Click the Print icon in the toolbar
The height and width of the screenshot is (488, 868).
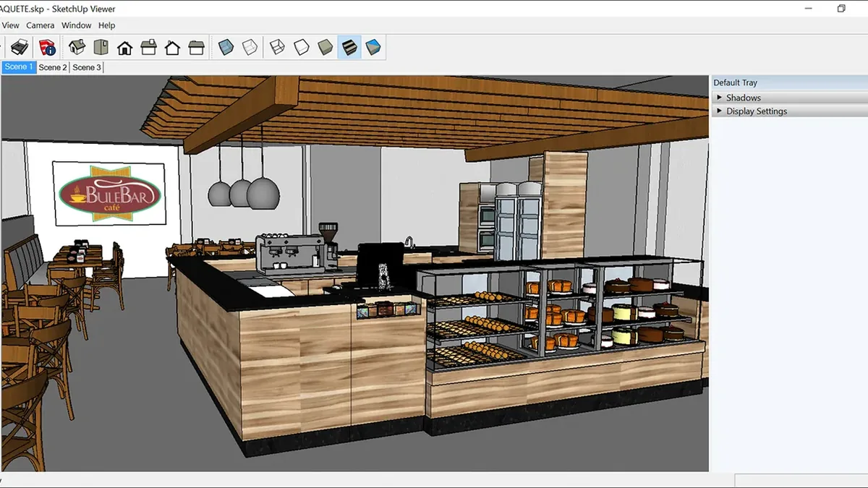[19, 48]
